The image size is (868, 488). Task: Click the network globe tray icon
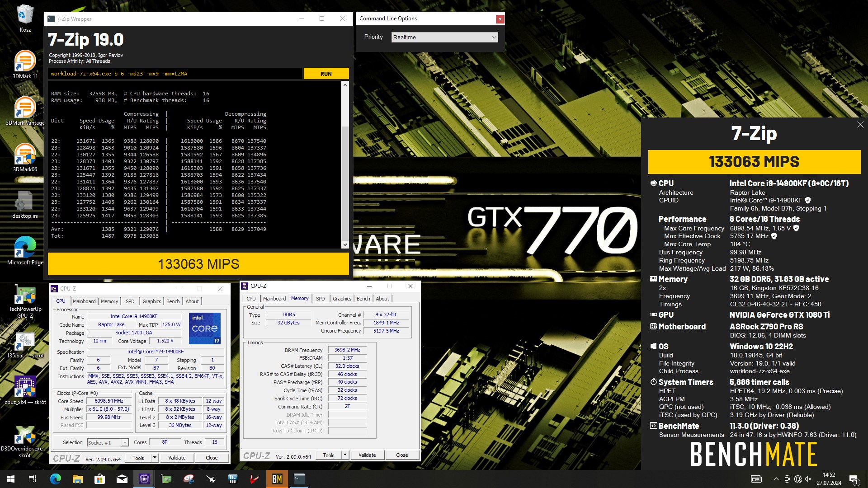(798, 479)
